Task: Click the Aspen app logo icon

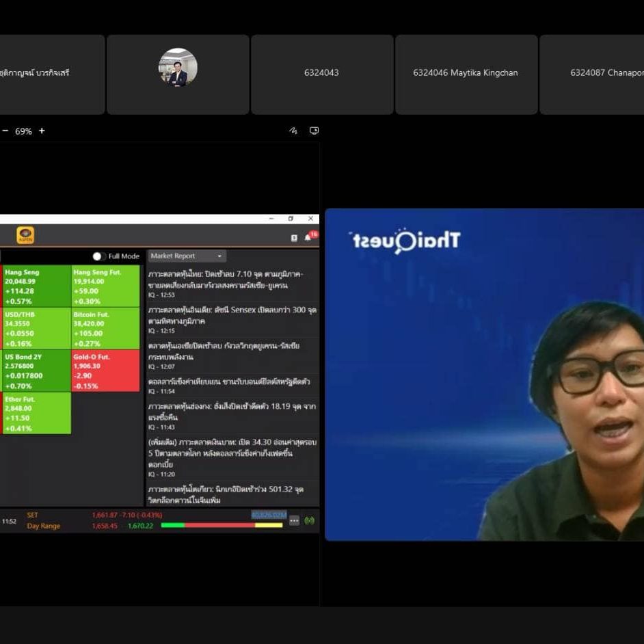Action: click(25, 235)
